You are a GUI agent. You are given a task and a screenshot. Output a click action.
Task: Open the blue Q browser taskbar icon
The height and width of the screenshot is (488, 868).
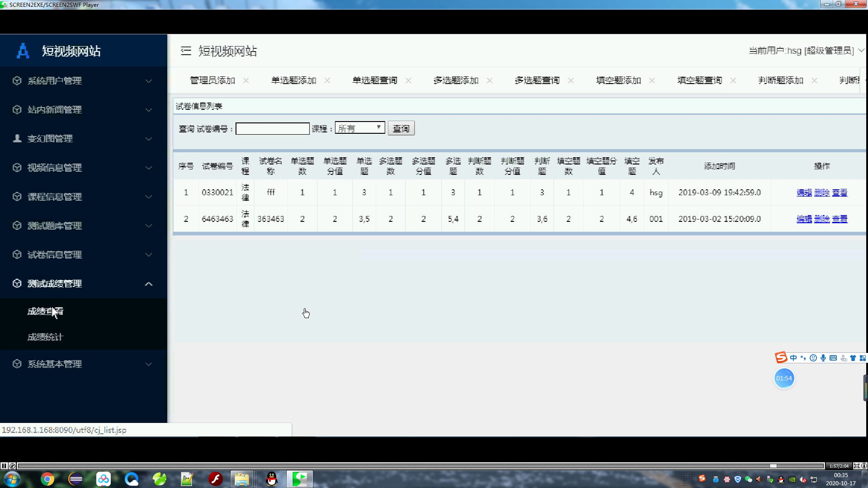(132, 479)
